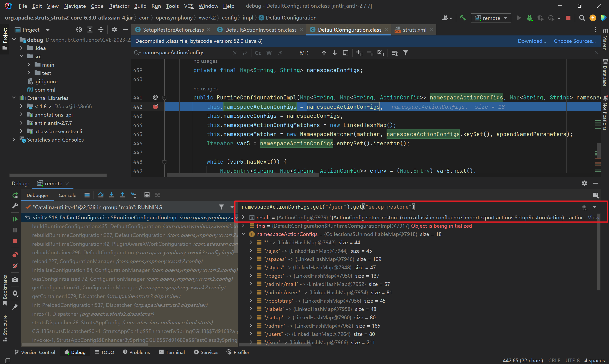Open the Refactor menu

click(x=119, y=6)
